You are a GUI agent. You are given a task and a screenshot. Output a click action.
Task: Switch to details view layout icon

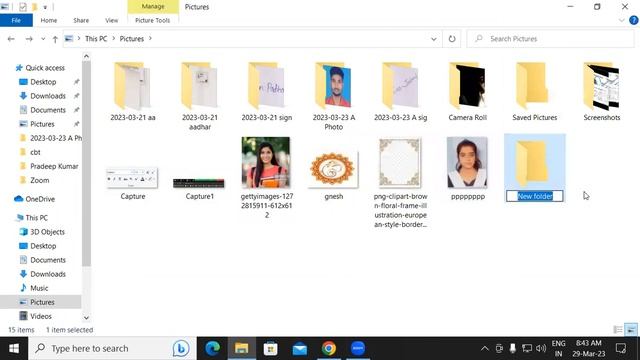618,329
